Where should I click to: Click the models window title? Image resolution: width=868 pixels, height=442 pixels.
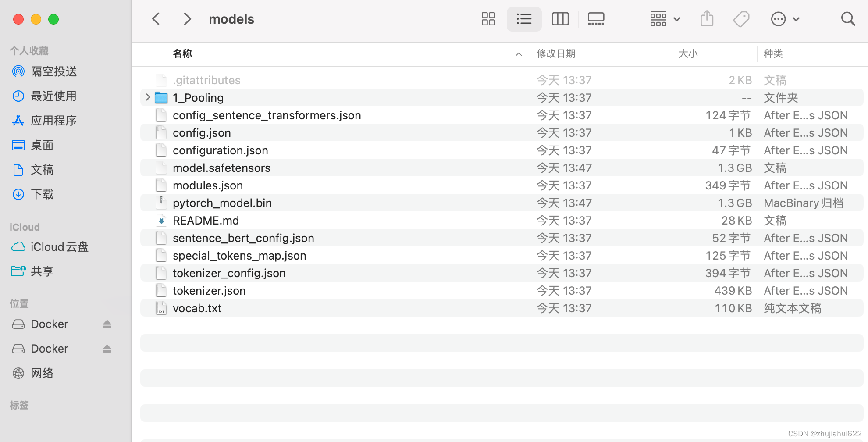[x=231, y=19]
